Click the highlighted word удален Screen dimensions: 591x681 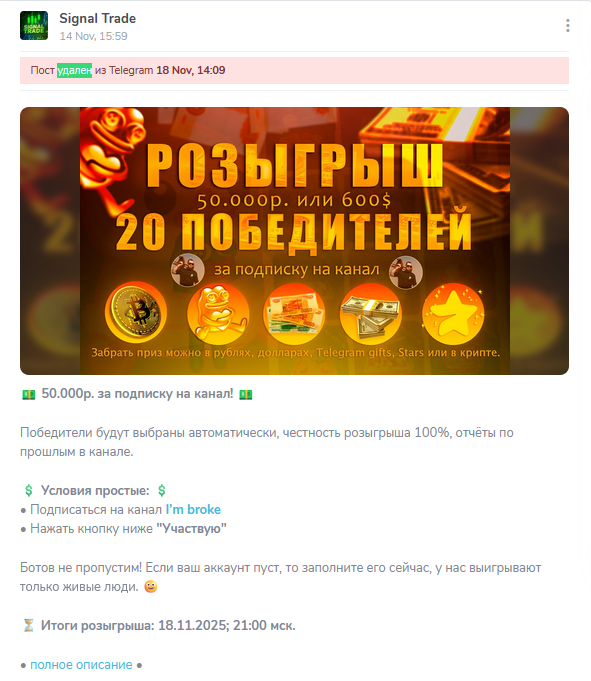[x=74, y=70]
